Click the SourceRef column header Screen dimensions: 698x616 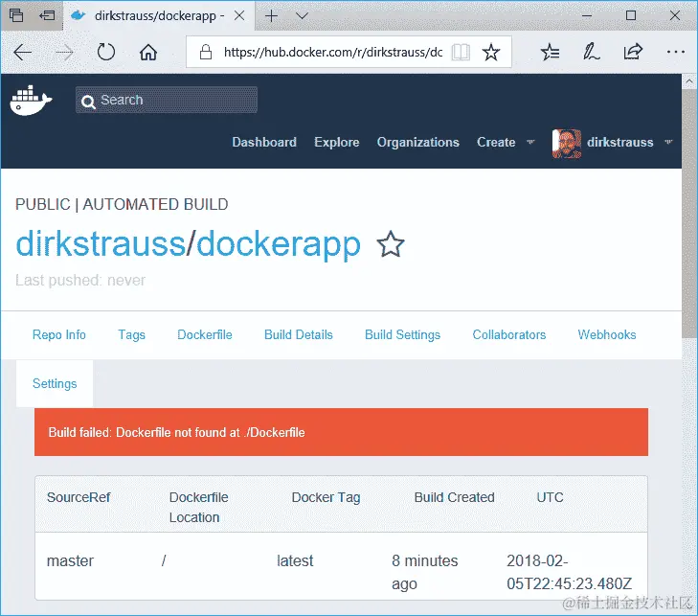coord(79,497)
